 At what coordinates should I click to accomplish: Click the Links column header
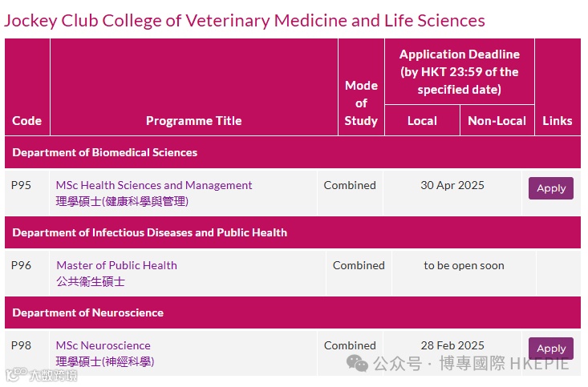[x=557, y=121]
